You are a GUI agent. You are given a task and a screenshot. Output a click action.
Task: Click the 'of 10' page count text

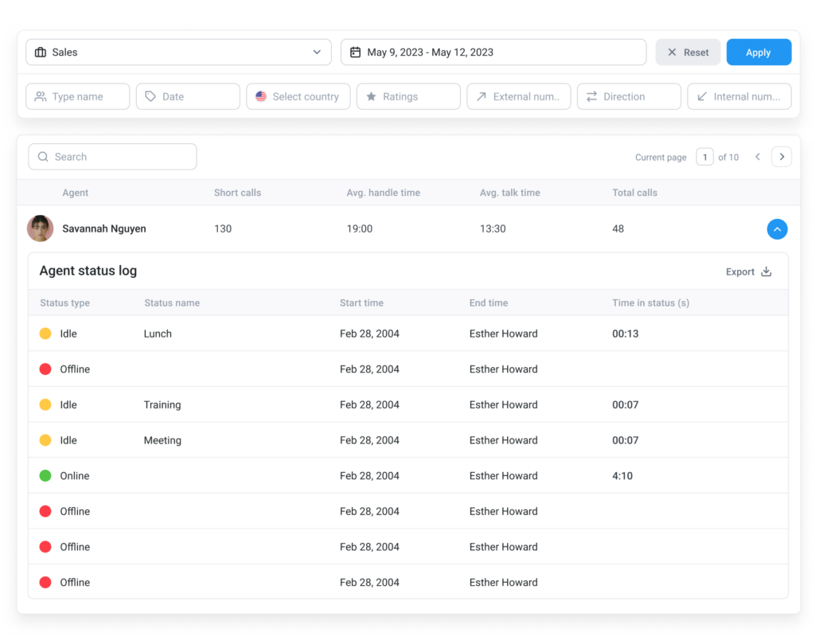tap(728, 157)
